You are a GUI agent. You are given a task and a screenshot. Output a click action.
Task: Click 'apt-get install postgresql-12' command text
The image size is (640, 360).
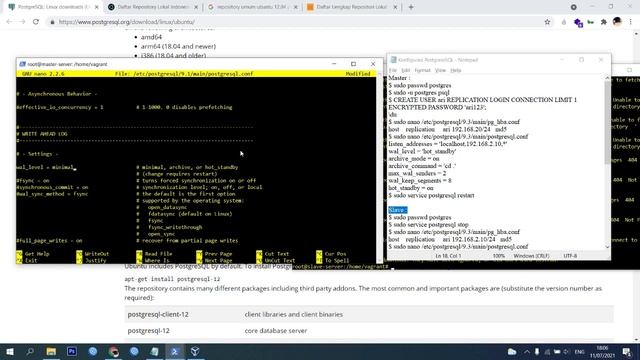coord(172,279)
